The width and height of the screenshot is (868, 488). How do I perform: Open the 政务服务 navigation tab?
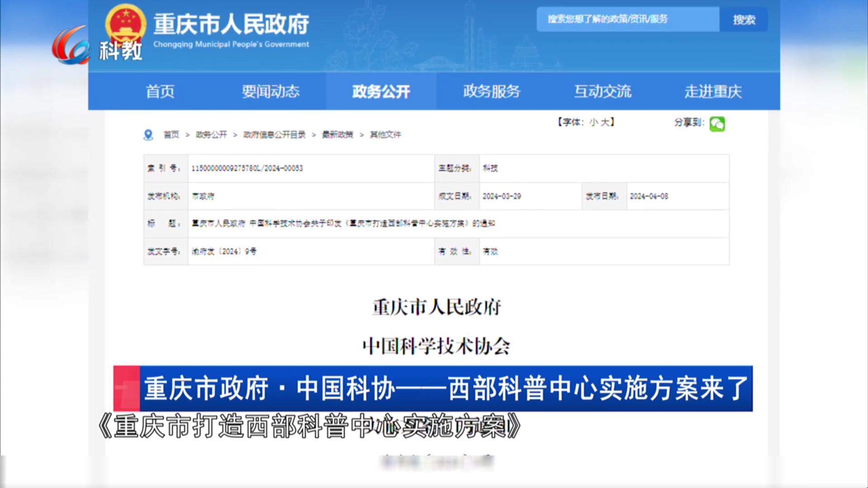click(x=491, y=92)
